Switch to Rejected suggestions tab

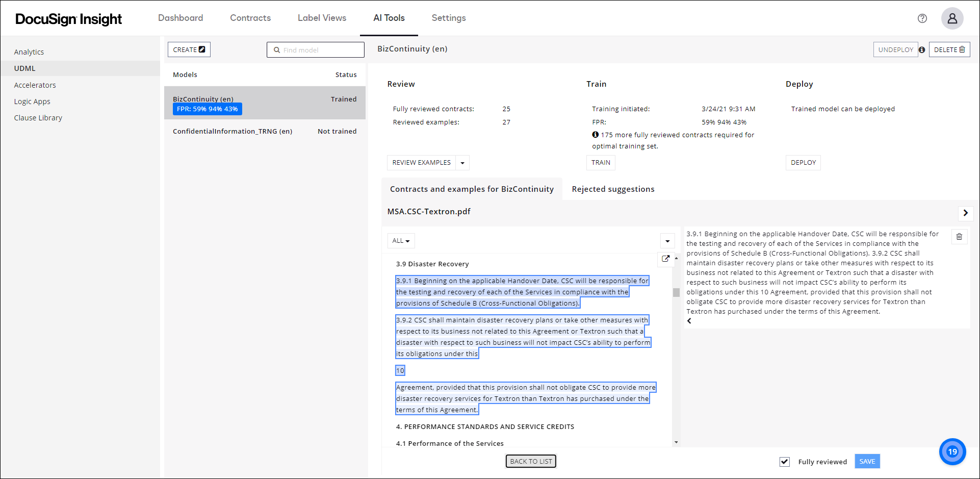click(613, 189)
